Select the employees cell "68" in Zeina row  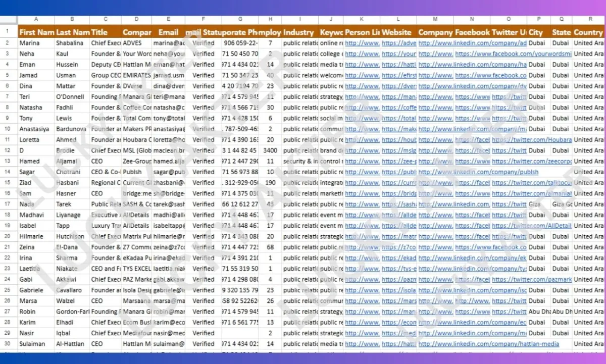270,247
